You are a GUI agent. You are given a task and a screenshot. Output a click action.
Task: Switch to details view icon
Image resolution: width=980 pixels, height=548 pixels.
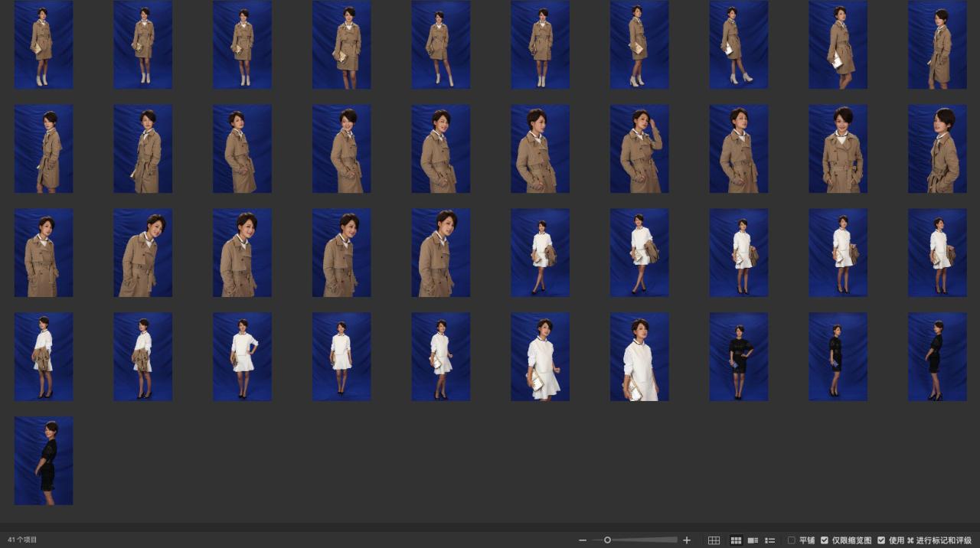pos(753,540)
